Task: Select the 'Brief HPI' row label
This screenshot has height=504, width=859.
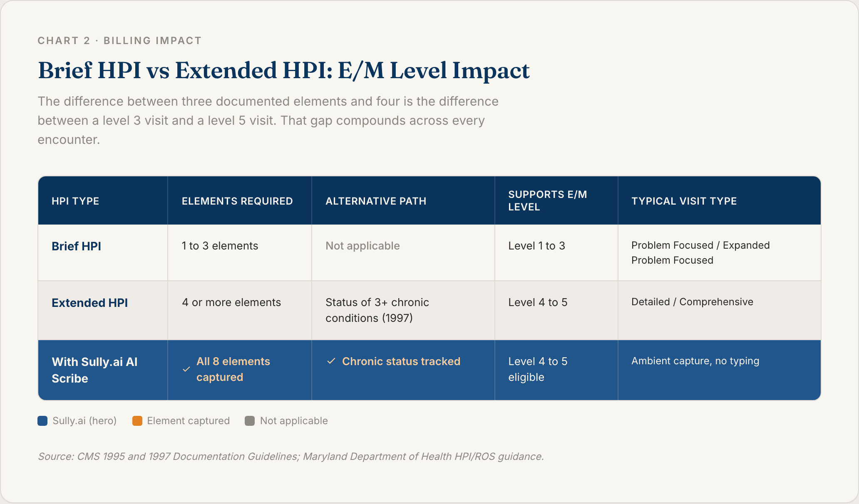Action: [x=76, y=246]
